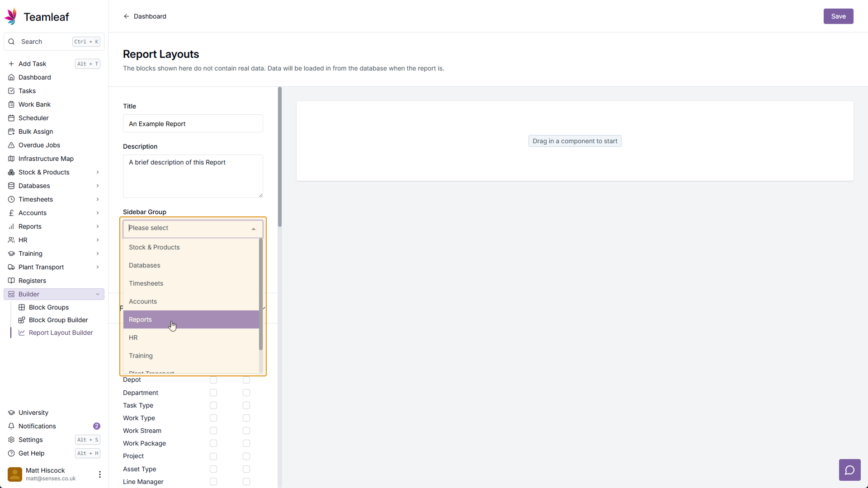The width and height of the screenshot is (868, 488).
Task: Enable the second Work Type checkbox
Action: (246, 418)
